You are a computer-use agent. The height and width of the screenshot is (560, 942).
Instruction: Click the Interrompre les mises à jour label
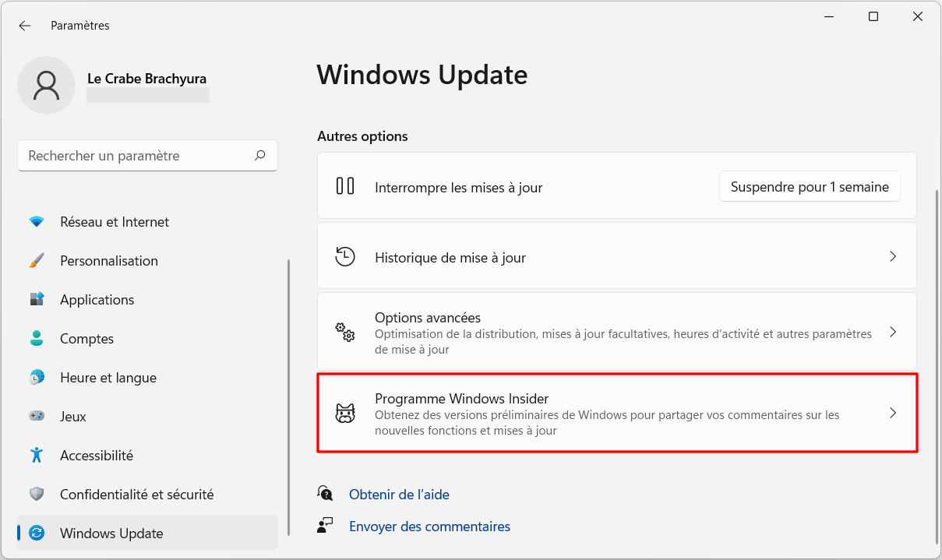(x=459, y=188)
